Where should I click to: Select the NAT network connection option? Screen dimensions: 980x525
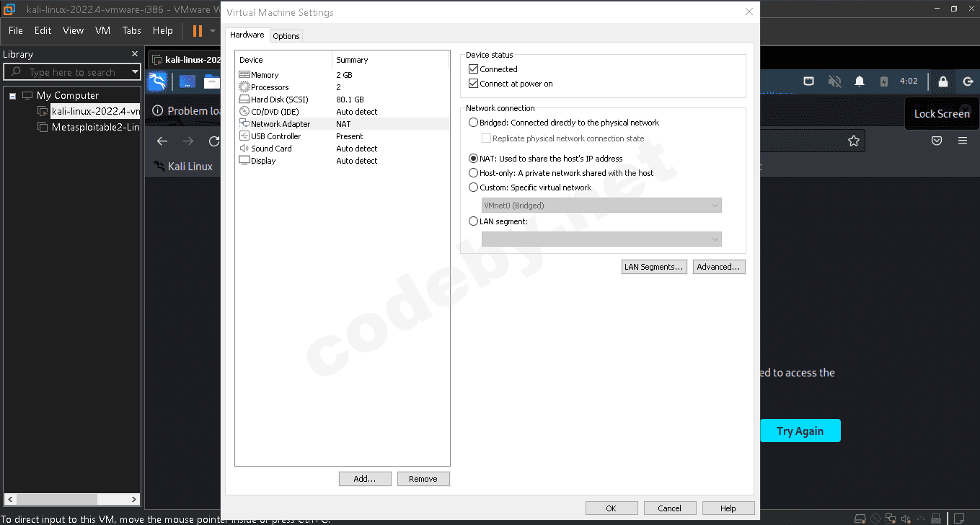[474, 159]
